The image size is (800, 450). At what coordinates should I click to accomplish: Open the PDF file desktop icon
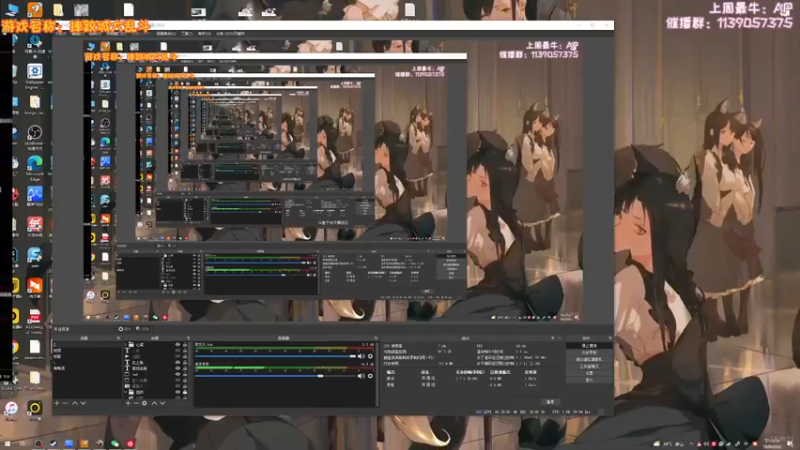point(35,320)
